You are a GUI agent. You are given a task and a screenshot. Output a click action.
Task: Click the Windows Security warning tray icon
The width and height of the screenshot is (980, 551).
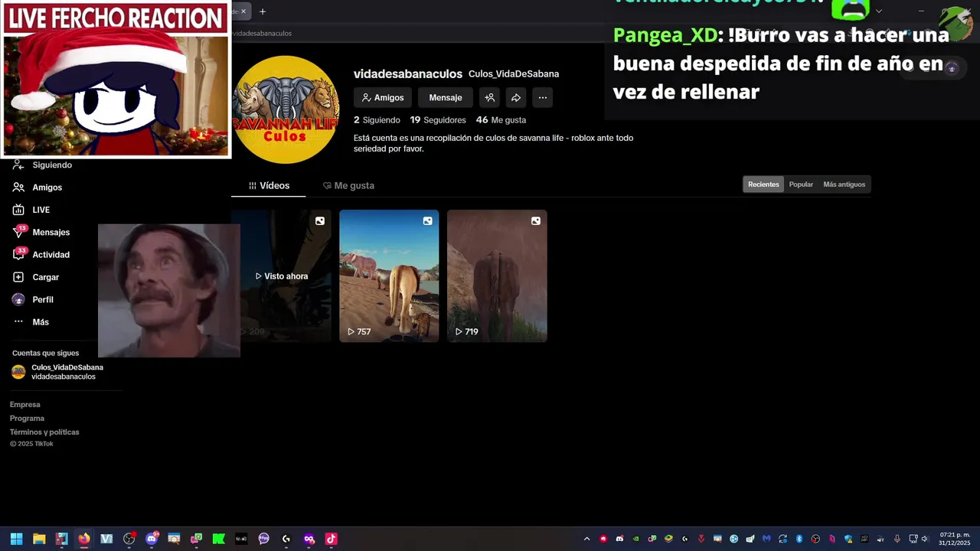(848, 539)
